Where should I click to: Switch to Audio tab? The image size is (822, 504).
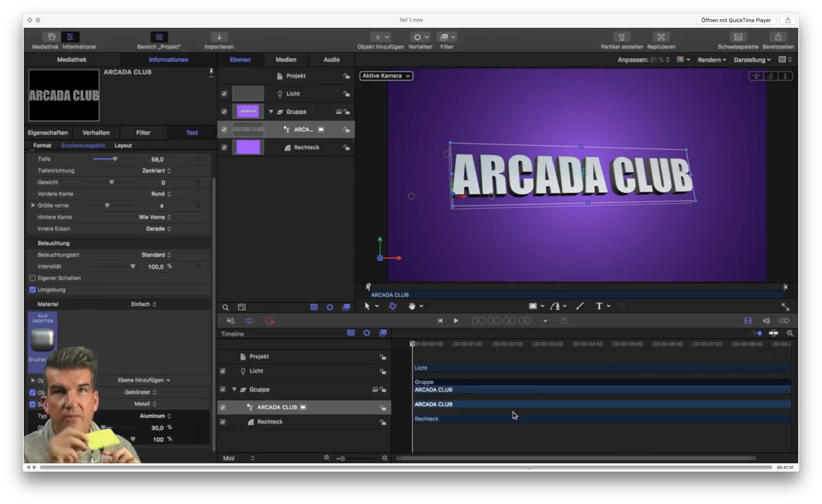pyautogui.click(x=331, y=60)
